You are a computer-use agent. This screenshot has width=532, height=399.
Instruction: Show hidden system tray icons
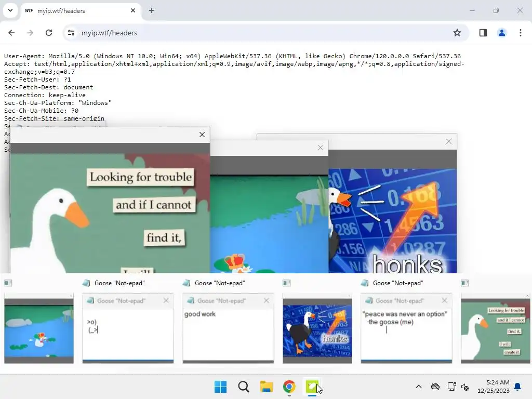pos(419,387)
